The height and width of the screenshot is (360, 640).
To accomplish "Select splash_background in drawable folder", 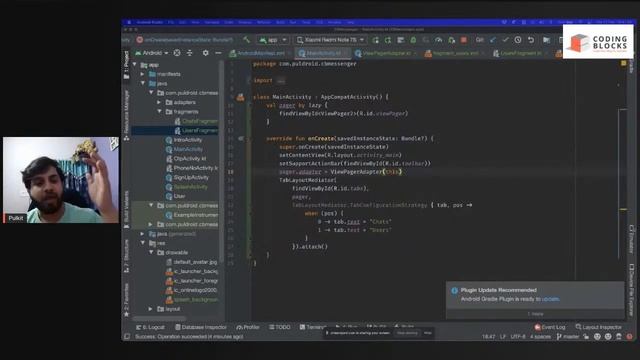I will [192, 300].
